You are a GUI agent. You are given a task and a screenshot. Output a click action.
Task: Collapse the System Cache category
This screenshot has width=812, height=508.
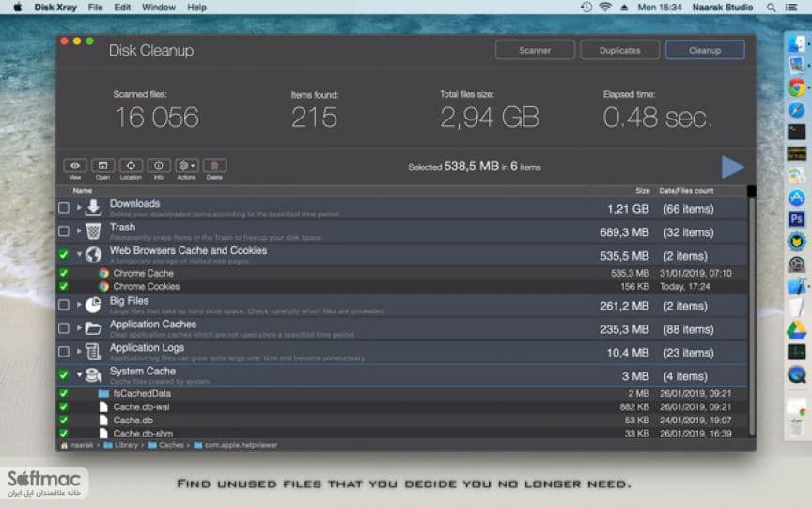tap(79, 374)
